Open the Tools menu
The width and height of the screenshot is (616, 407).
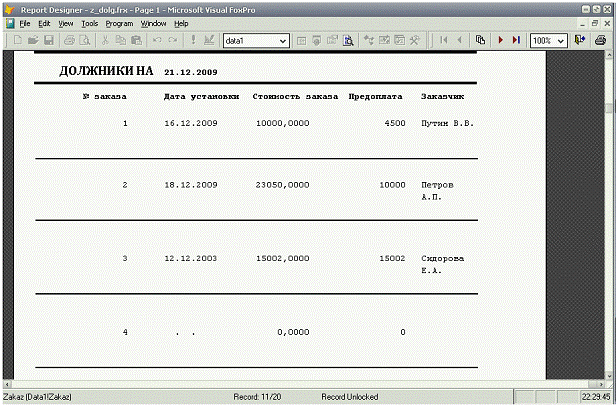coord(90,23)
